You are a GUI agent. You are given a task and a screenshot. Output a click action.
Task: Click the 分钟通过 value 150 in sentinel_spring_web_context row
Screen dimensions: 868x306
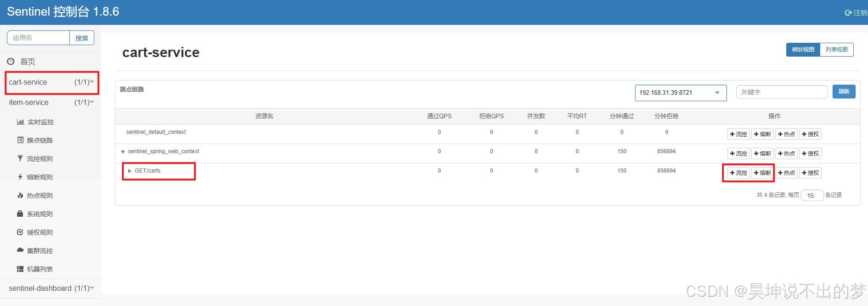pyautogui.click(x=622, y=151)
